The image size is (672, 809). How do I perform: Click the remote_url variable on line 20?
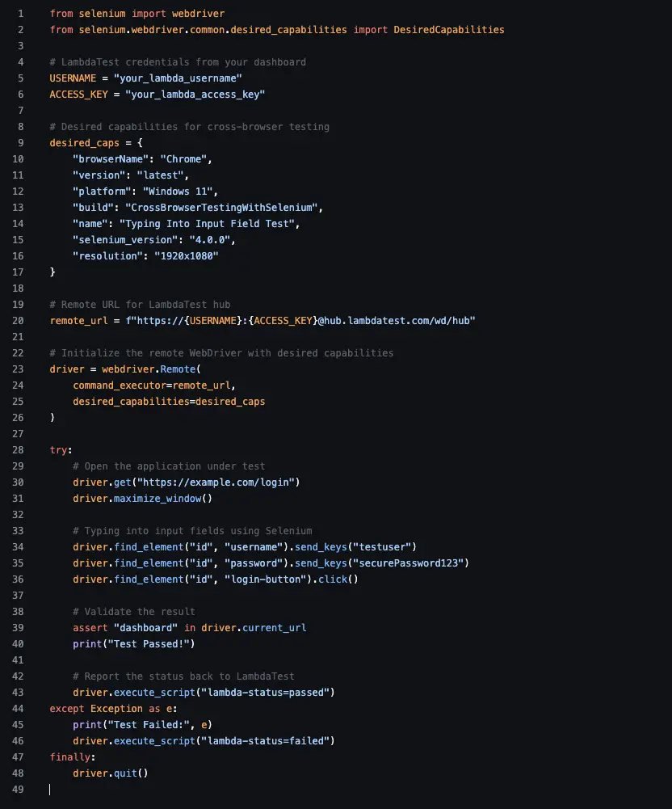78,320
